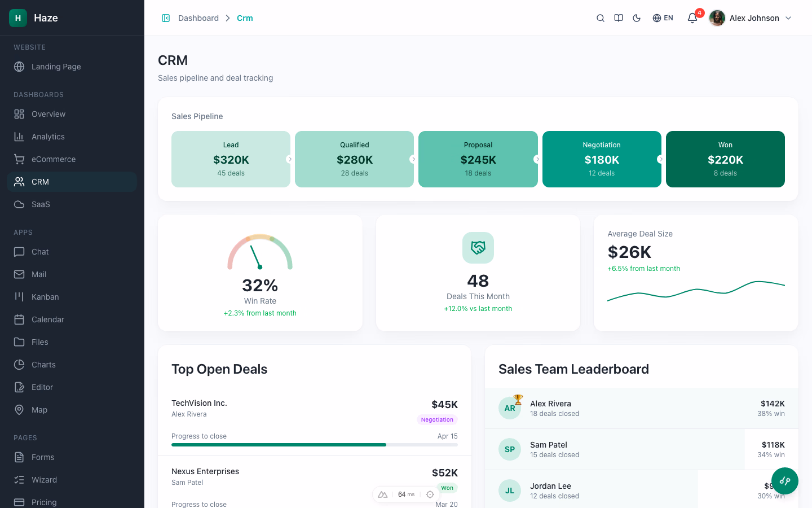Open the Kanban app icon
Screen dimensions: 812x508
[x=19, y=297]
